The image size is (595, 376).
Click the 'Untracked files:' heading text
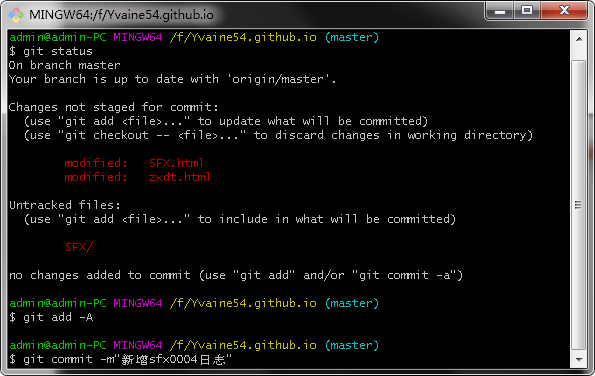coord(65,205)
